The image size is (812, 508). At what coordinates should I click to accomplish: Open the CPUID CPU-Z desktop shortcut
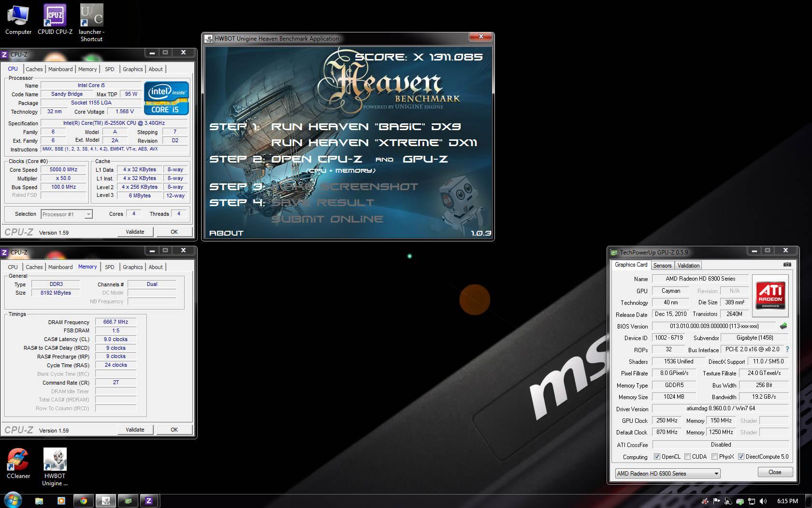click(x=55, y=20)
